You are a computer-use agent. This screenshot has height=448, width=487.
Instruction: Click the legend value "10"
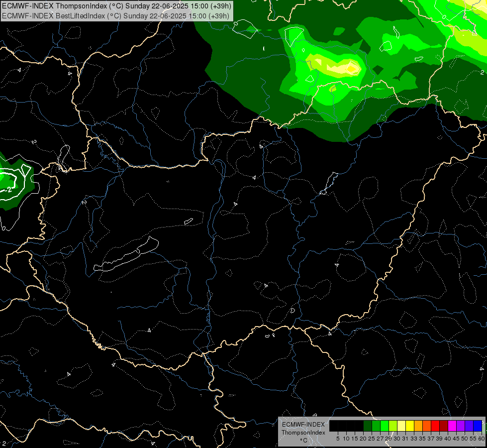346,439
